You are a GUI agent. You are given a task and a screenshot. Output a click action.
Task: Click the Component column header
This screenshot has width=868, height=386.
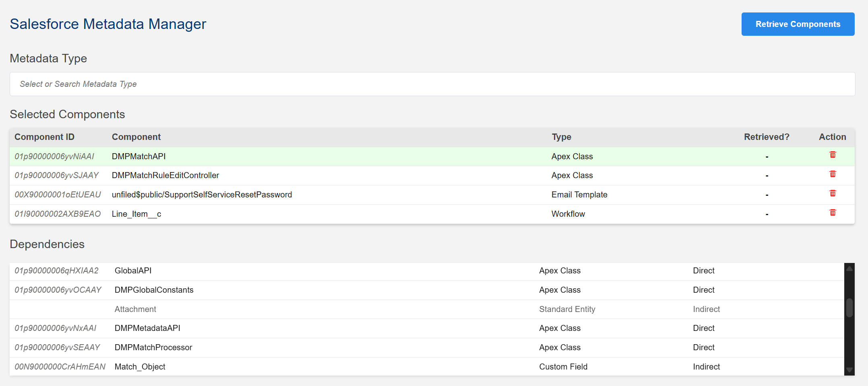click(136, 137)
